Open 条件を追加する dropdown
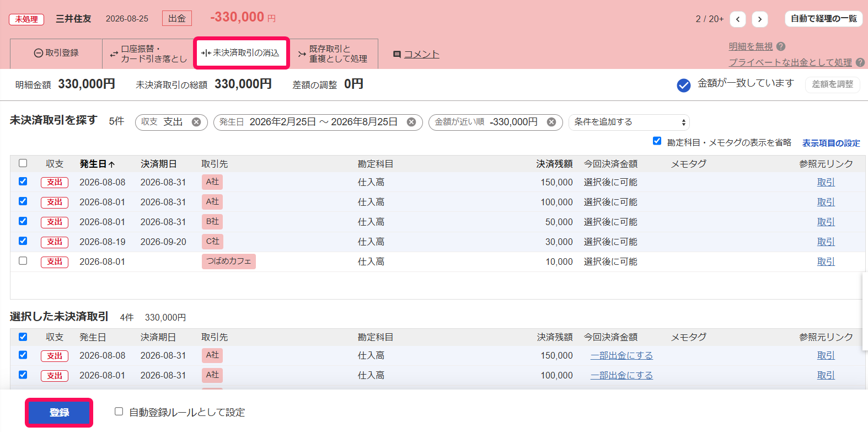Viewport: 868px width, 432px height. (629, 122)
